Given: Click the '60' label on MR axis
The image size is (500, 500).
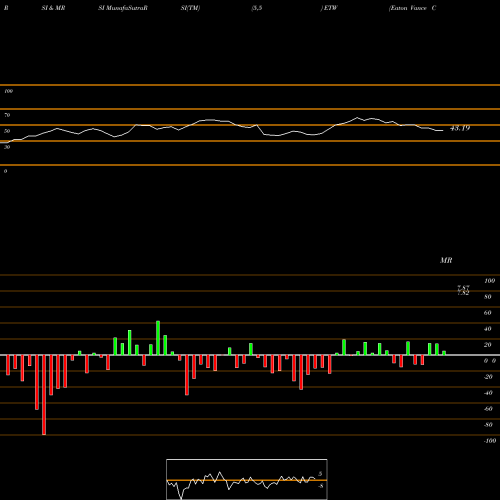Looking at the screenshot, I should pyautogui.click(x=488, y=313).
